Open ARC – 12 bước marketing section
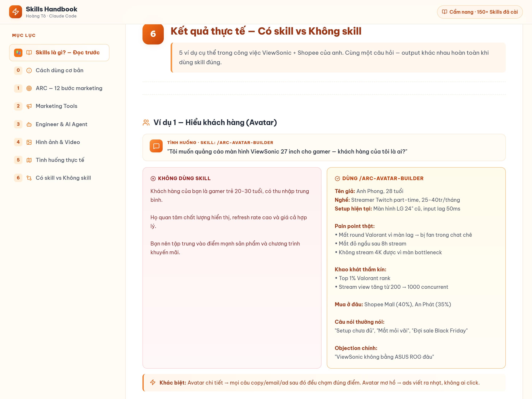The height and width of the screenshot is (399, 532). pos(59,88)
